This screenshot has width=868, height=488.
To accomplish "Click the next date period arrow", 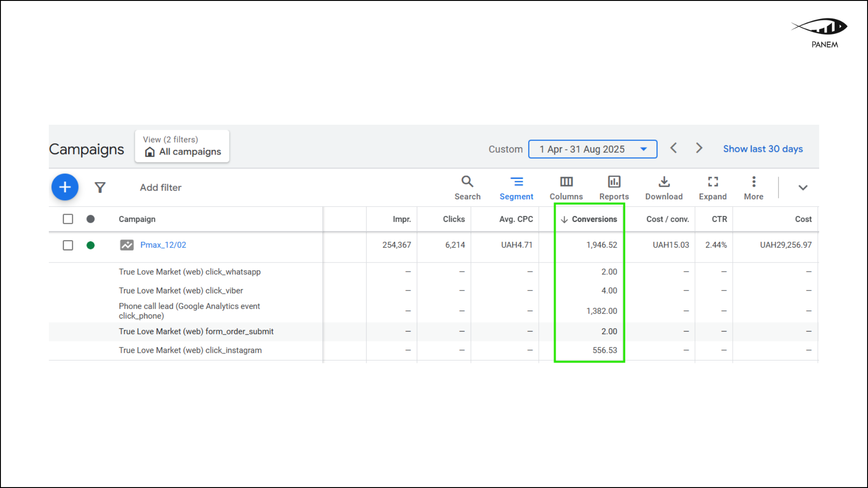I will tap(699, 148).
